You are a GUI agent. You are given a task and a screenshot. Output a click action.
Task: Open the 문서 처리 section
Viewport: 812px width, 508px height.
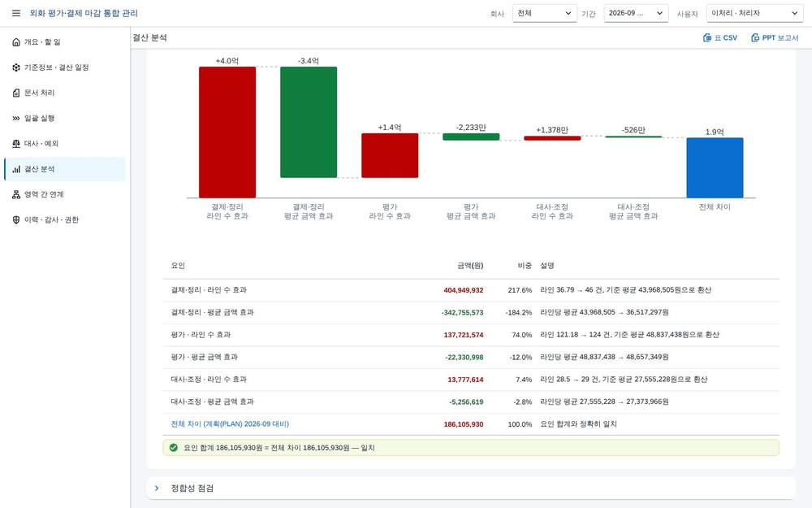(x=65, y=93)
